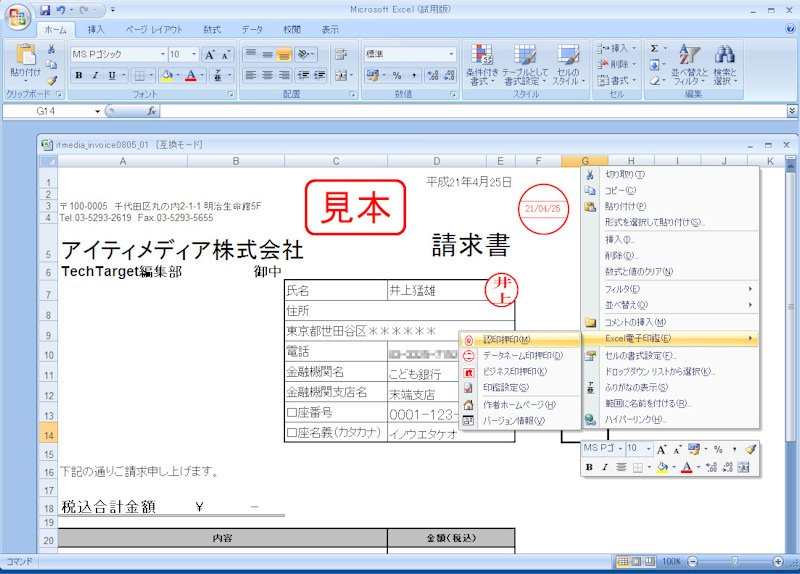The image size is (800, 574).
Task: Select 認印押印(M) in the submenu
Action: [520, 339]
